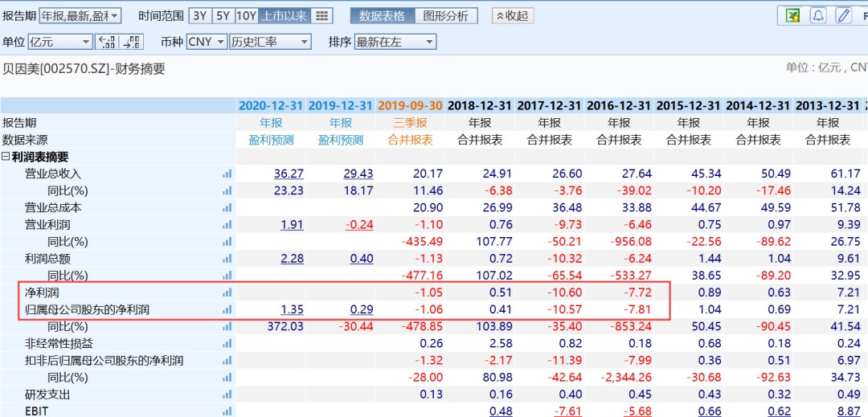
Task: Switch to the 数据表格 tab
Action: 383,16
